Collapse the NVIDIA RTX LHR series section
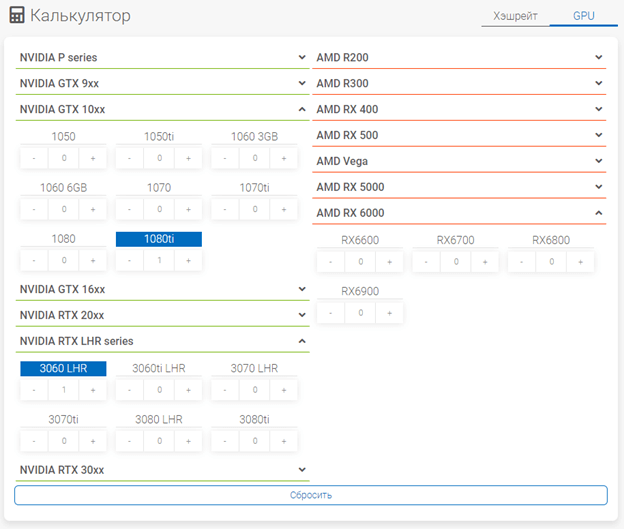 click(x=162, y=341)
